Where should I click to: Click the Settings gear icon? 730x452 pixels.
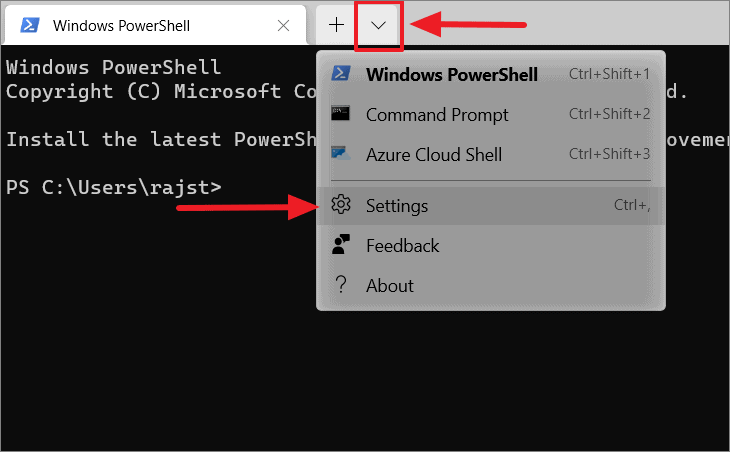point(341,205)
